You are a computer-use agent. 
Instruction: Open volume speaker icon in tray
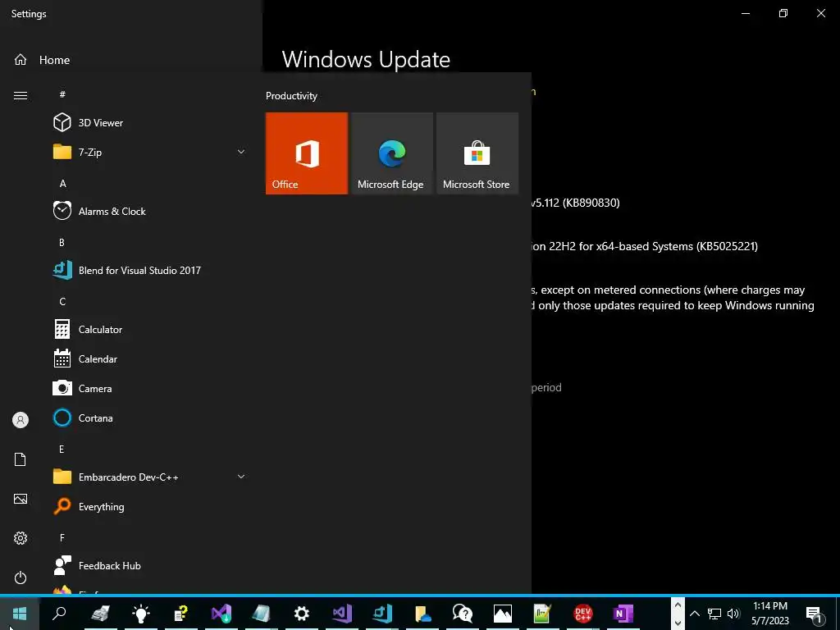[733, 614]
